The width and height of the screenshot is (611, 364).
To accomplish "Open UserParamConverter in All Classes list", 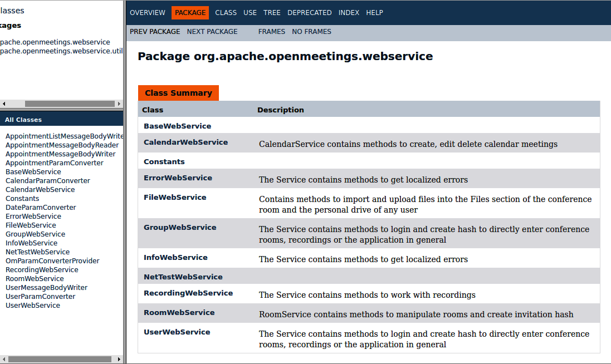I will click(x=40, y=296).
